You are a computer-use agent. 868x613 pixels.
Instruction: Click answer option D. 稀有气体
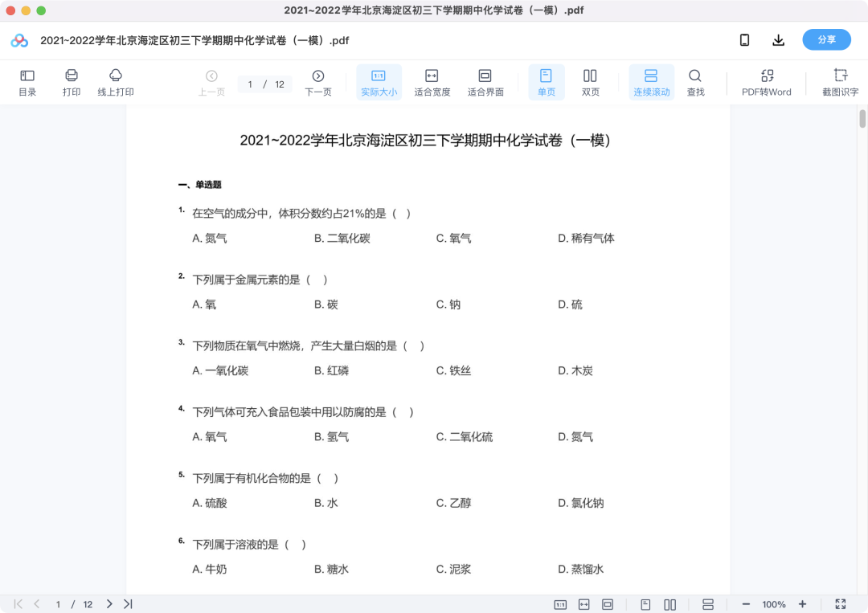[x=586, y=239]
